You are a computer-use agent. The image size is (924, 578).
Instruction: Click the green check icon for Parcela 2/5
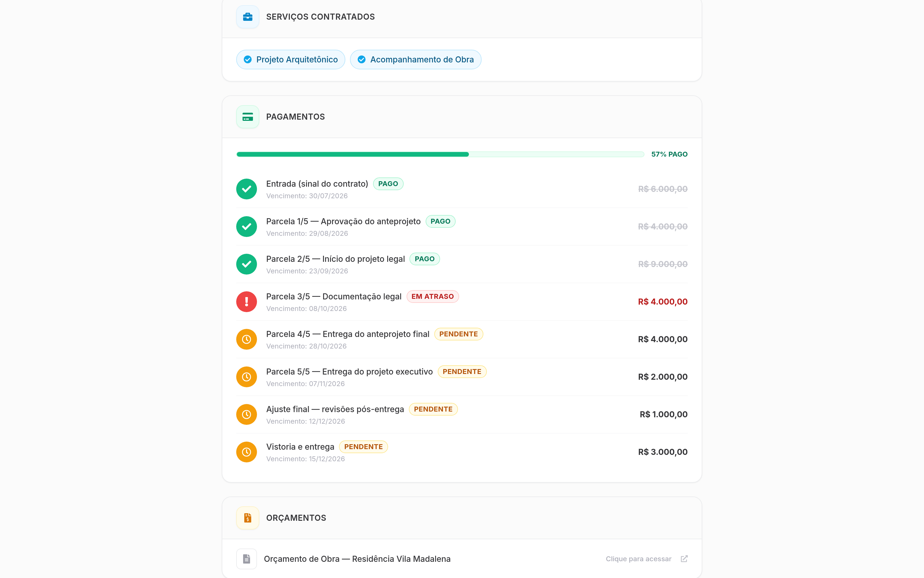[x=246, y=264]
